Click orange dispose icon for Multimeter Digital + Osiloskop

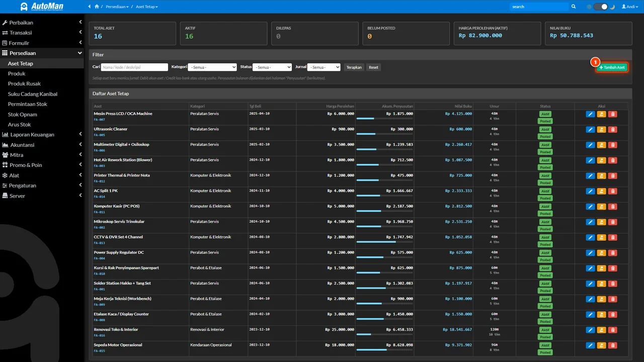click(x=602, y=145)
